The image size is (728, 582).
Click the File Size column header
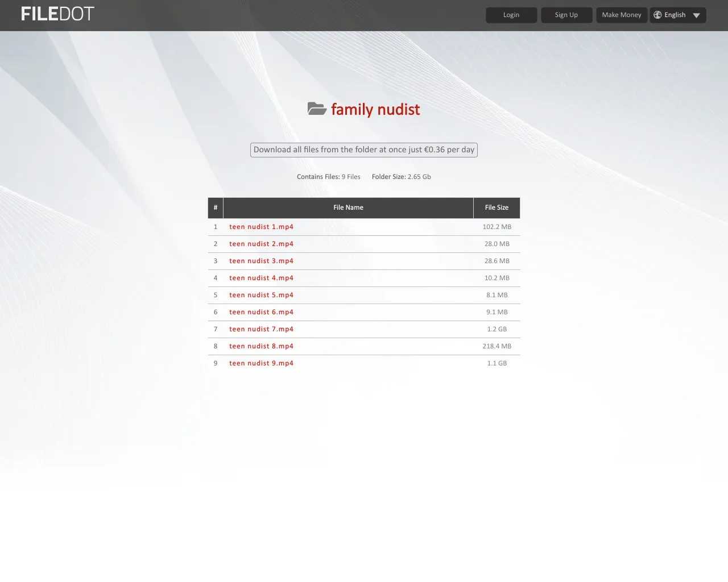[497, 207]
